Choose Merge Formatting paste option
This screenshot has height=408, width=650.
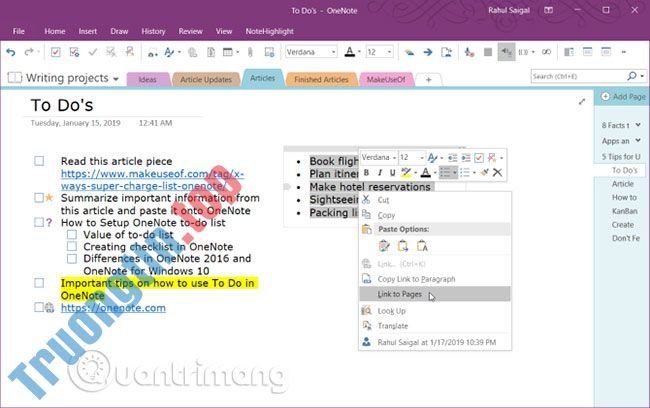pyautogui.click(x=403, y=246)
